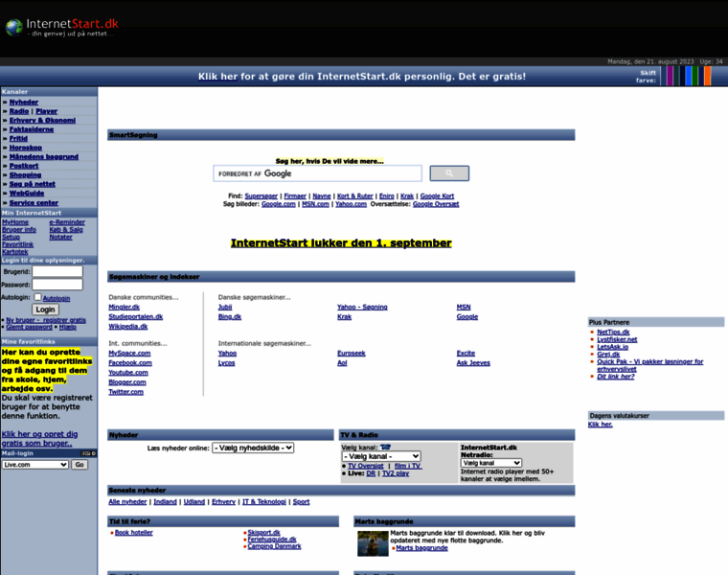Viewport: 728px width, 575px height.
Task: Select the purple color theme swatch
Action: coord(670,76)
